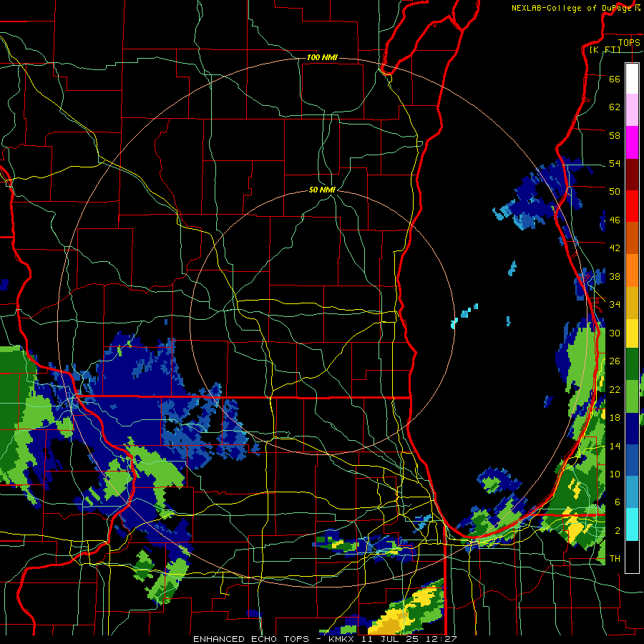
Task: Click the white swatch in the tops legend
Action: coord(632,79)
